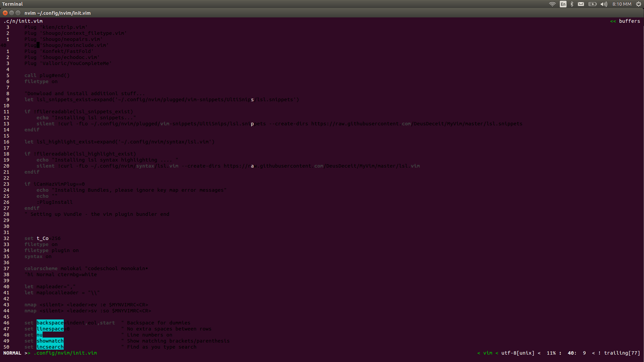This screenshot has width=644, height=362.
Task: Click the buffers label in tabline
Action: (629, 21)
